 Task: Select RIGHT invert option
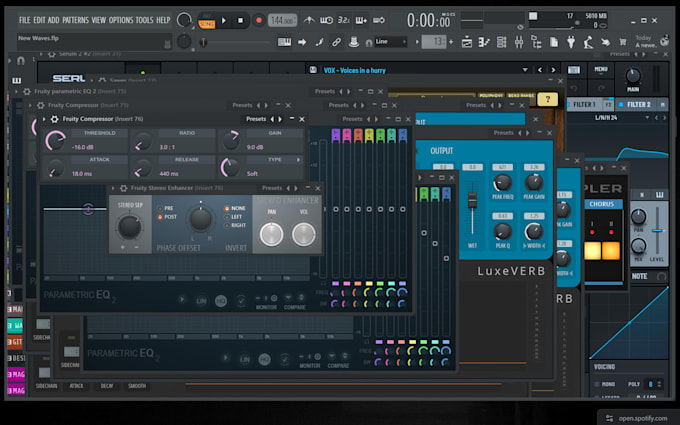point(235,226)
